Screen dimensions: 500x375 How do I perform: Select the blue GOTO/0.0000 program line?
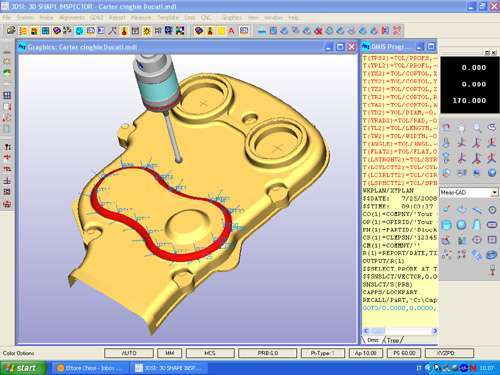click(x=400, y=308)
